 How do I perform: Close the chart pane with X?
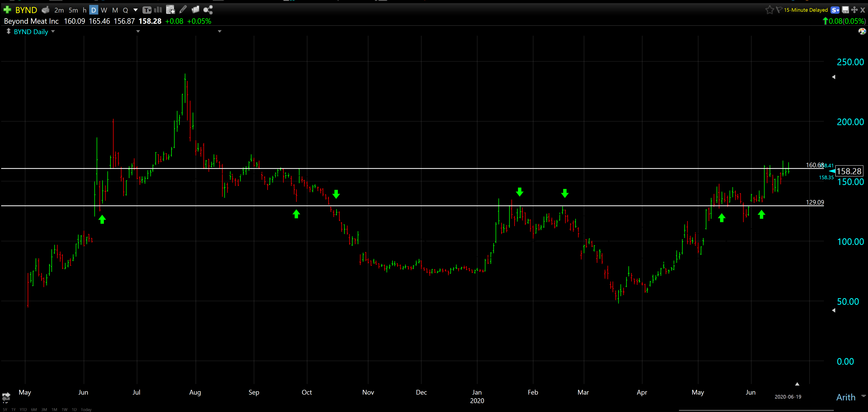863,10
